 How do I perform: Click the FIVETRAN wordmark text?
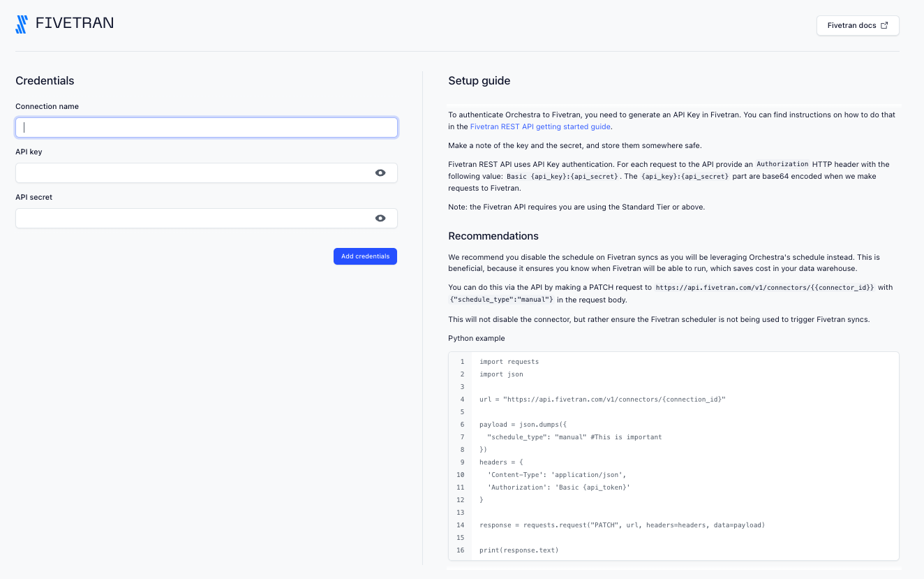click(74, 23)
